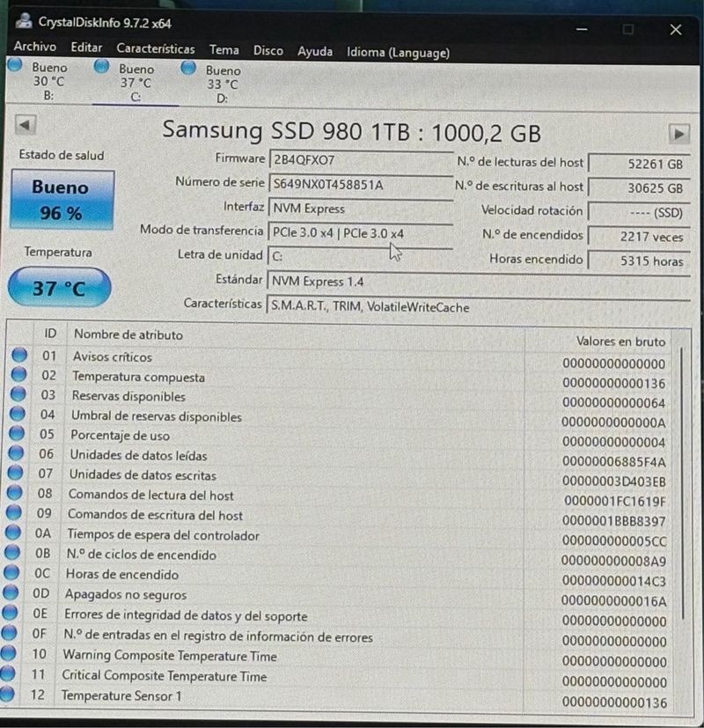Viewport: 704px width, 728px height.
Task: Click the blue health icon for drive D:
Action: pyautogui.click(x=188, y=68)
